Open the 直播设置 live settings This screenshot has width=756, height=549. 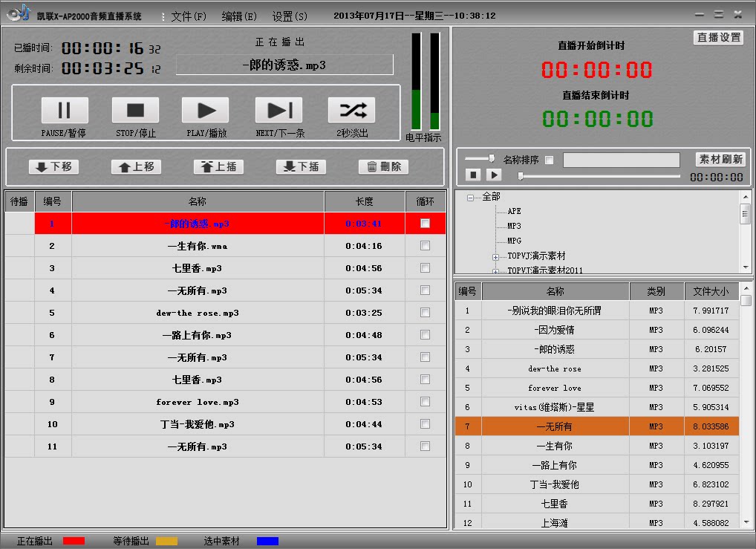[x=718, y=37]
